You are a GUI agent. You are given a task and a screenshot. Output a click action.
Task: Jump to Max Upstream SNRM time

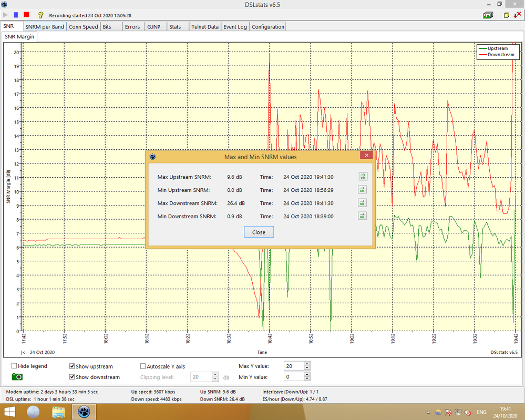point(362,177)
